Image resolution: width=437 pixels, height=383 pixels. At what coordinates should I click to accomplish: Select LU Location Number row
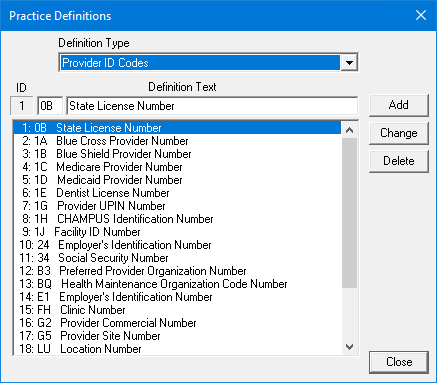click(x=177, y=349)
